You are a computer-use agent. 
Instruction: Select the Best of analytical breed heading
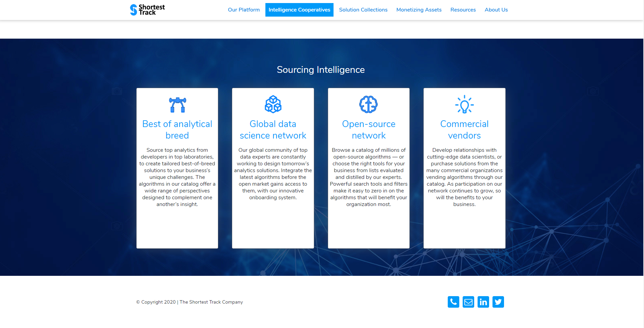click(x=177, y=130)
